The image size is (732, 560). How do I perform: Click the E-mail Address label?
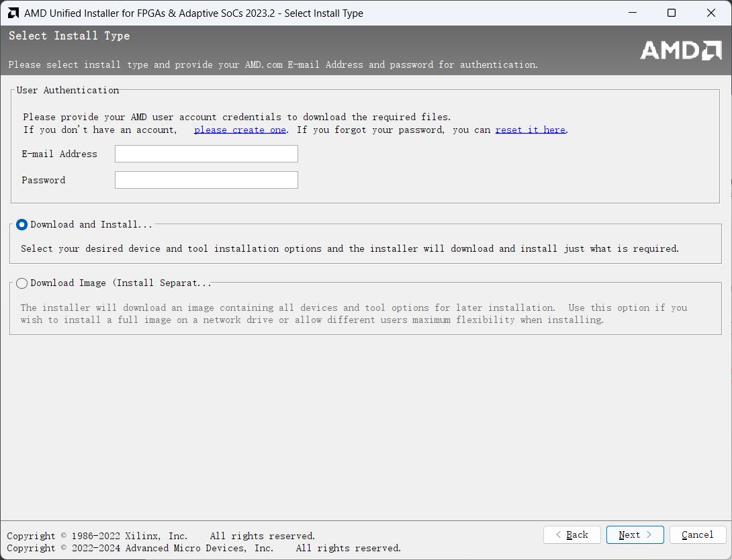tap(59, 154)
